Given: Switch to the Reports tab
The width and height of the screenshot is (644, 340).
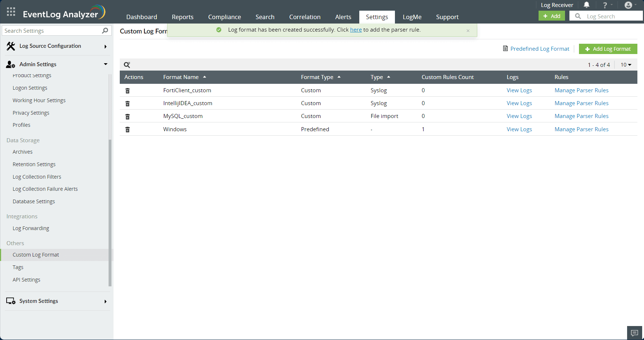Looking at the screenshot, I should pos(183,17).
